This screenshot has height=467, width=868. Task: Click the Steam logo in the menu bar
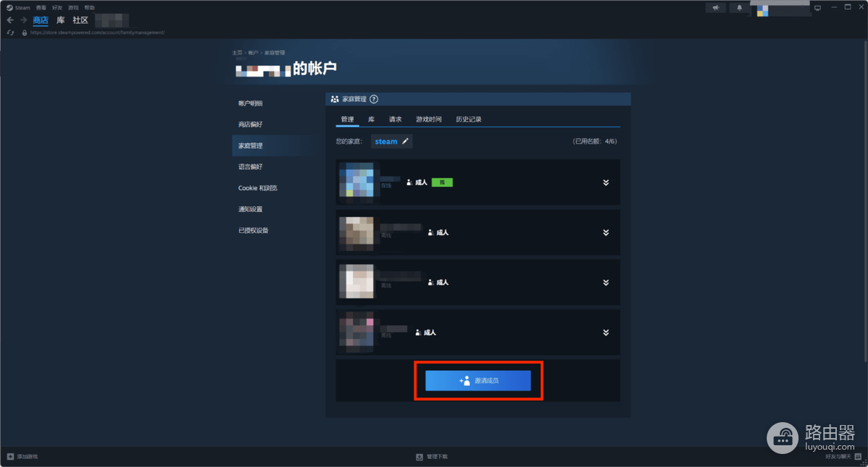10,7
